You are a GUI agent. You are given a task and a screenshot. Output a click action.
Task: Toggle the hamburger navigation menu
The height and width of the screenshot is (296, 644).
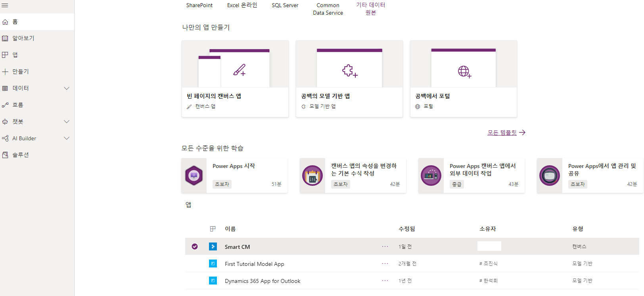5,6
